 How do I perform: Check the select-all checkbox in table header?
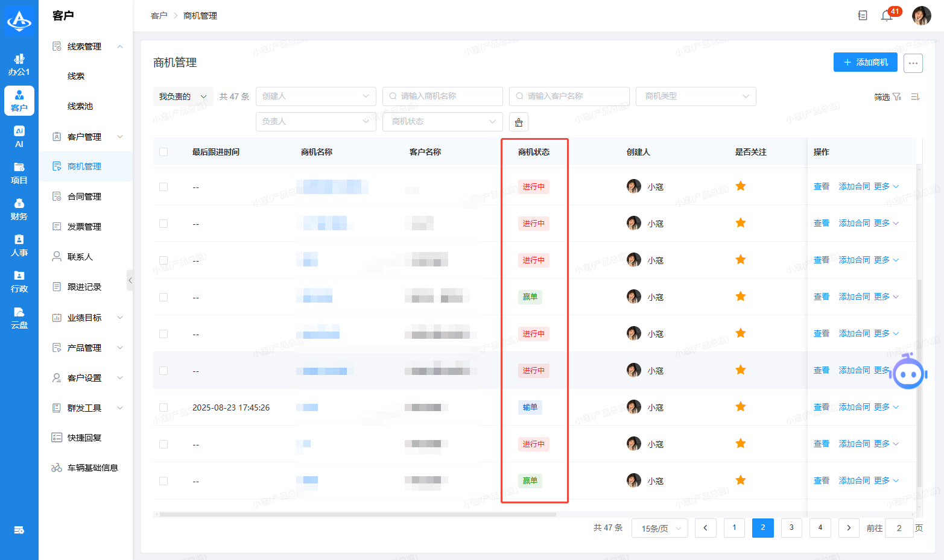pos(163,152)
